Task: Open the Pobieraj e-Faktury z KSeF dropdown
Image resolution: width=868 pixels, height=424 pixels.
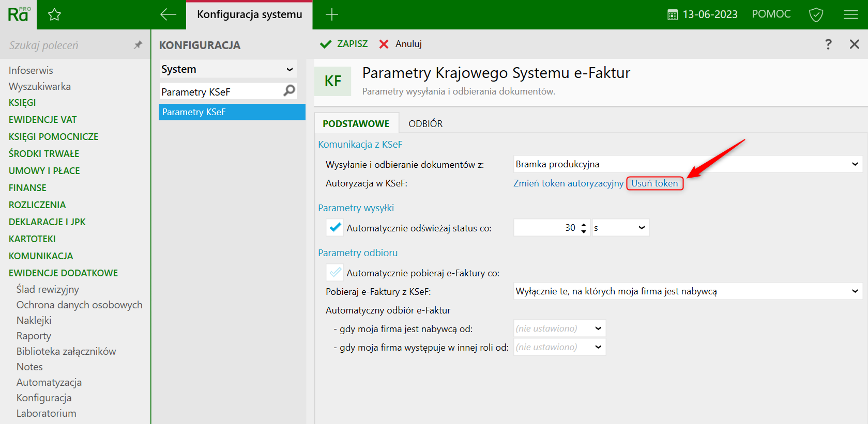Action: 688,291
